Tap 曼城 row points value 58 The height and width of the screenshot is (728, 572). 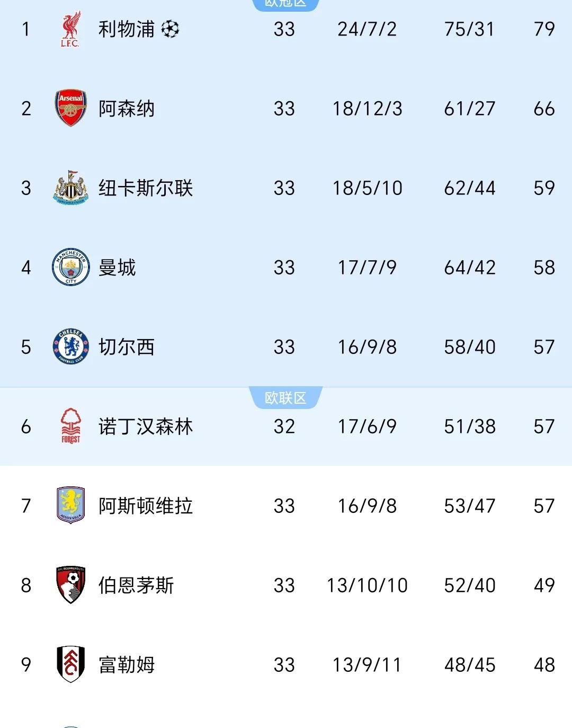tap(544, 268)
